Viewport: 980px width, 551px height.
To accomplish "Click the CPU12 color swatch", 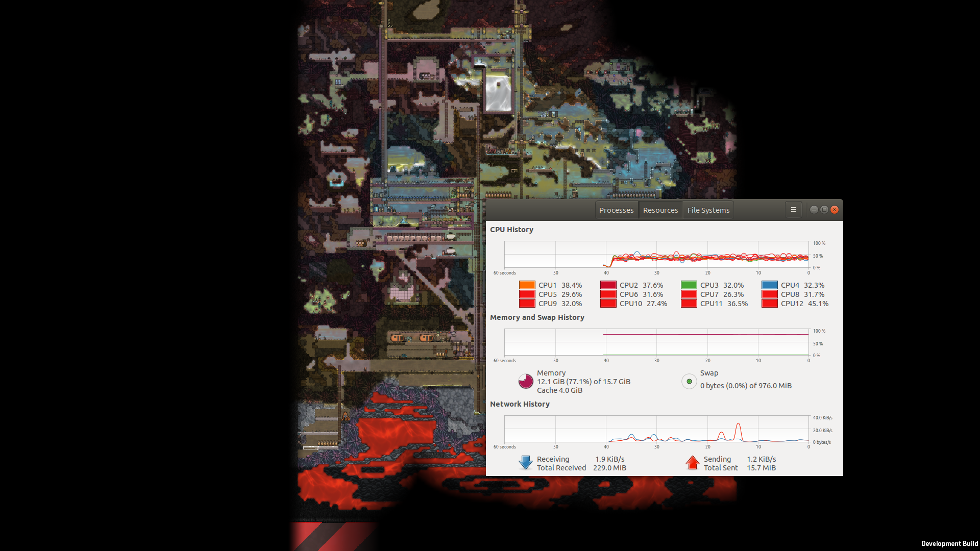I will coord(769,304).
